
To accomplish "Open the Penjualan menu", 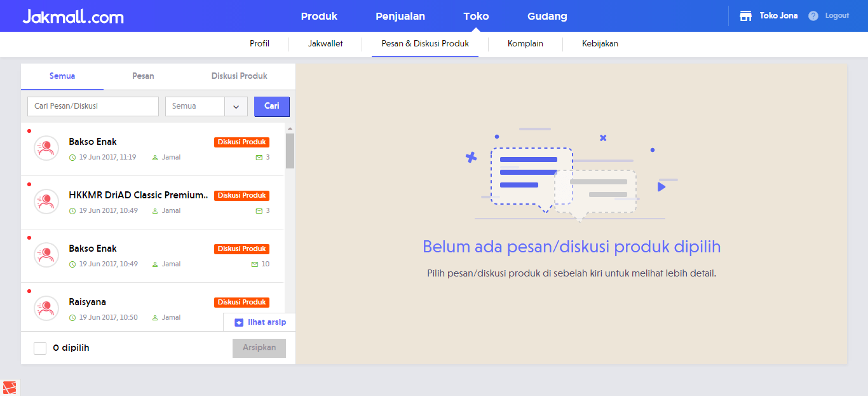I will 400,16.
